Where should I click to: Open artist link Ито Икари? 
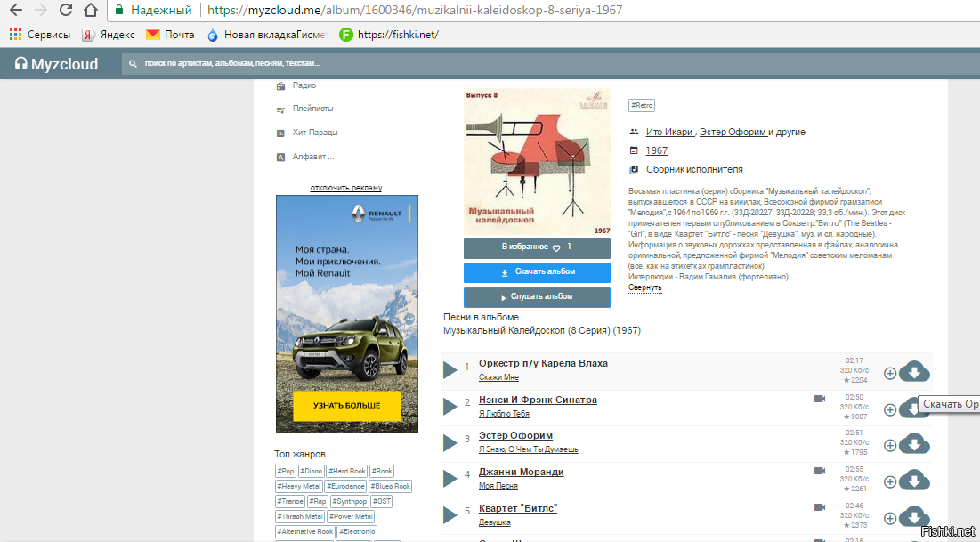(669, 133)
